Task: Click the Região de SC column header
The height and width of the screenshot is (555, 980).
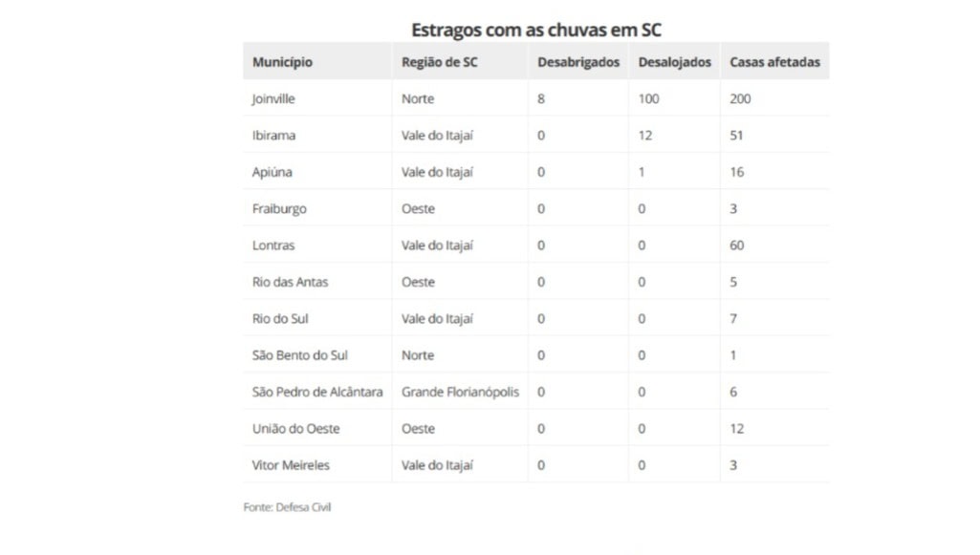Action: [440, 63]
